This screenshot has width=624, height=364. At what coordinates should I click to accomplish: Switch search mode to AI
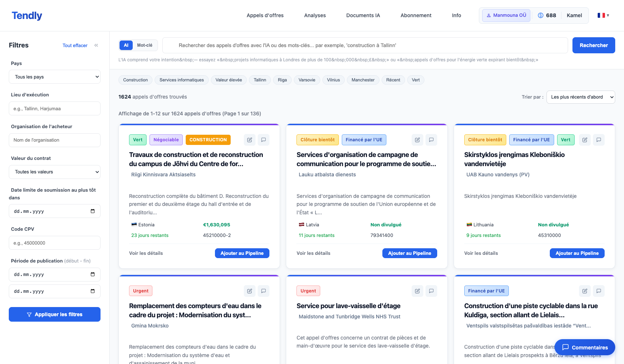pyautogui.click(x=126, y=45)
